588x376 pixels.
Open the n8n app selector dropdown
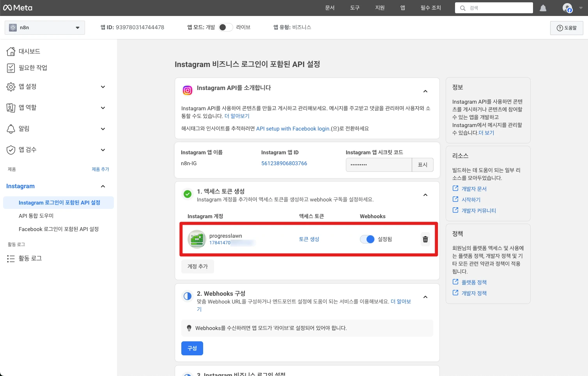[x=45, y=28]
